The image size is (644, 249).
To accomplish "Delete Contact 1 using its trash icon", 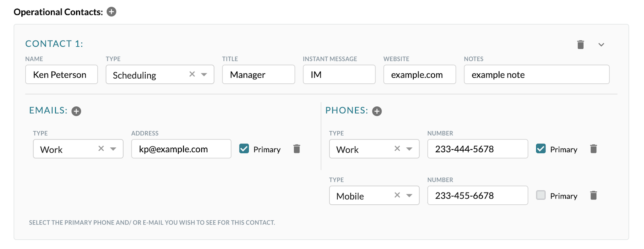I will [x=580, y=44].
